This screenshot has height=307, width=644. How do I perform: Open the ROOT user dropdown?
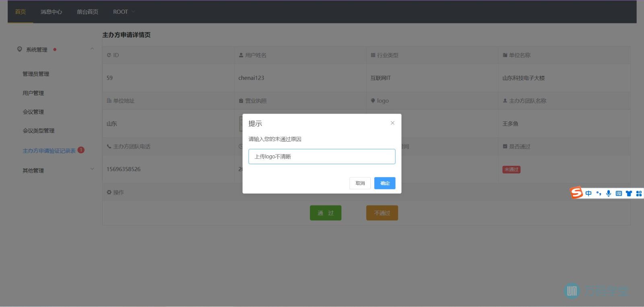pyautogui.click(x=124, y=12)
